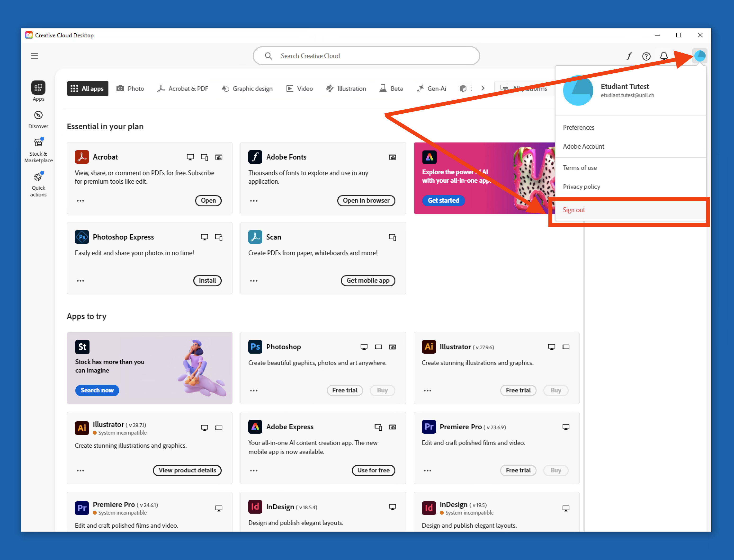Click the Apps sidebar icon
734x560 pixels.
click(x=38, y=88)
